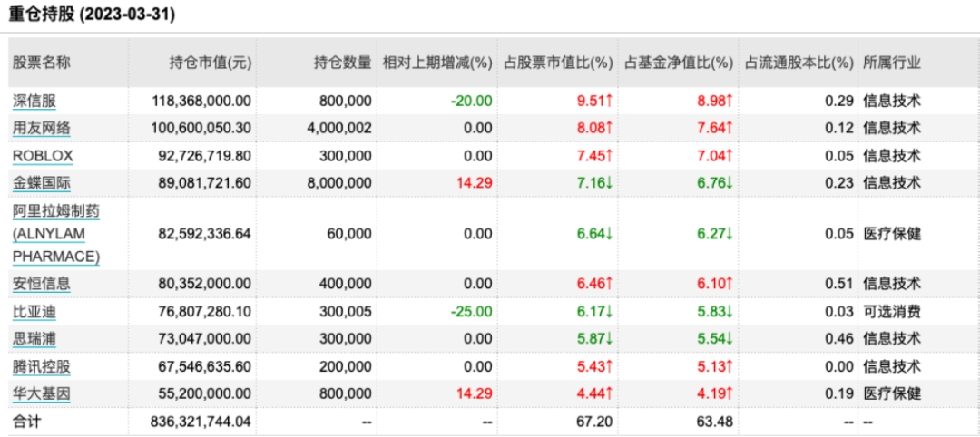Click the 7.64↑ net value ratio
This screenshot has width=980, height=437.
pos(716,129)
